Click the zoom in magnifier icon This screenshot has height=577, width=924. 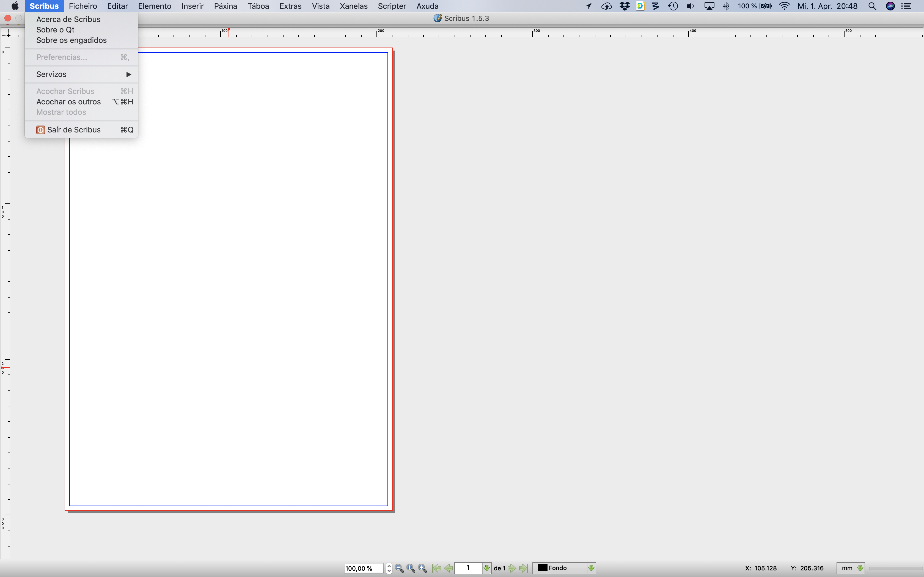[x=422, y=568]
